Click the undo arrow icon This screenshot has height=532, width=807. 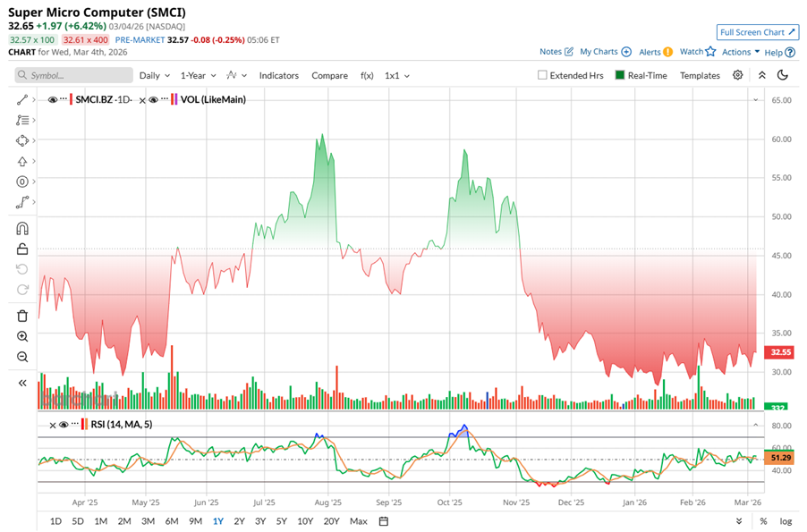22,269
